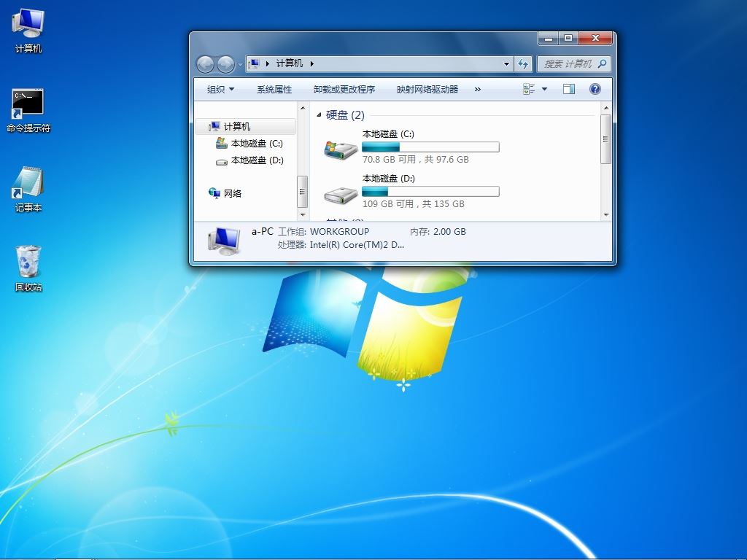Choose 映射网络驱动器 in toolbar
Screen dimensions: 747x560
(x=427, y=89)
